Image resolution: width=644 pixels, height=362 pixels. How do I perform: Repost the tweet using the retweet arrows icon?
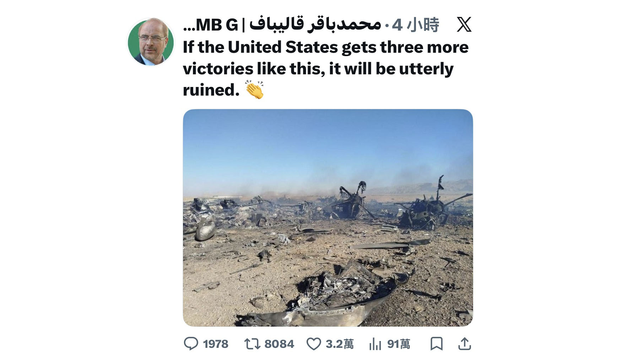tap(252, 344)
